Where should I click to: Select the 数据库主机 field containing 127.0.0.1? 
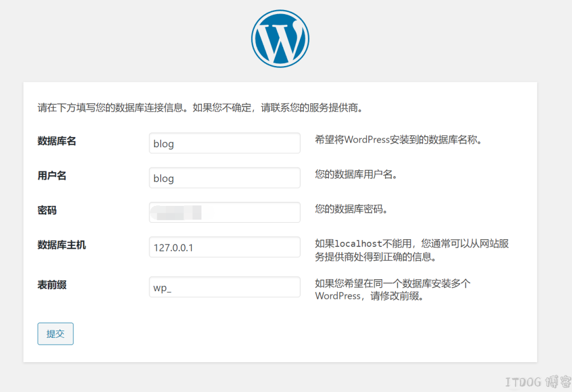point(225,247)
